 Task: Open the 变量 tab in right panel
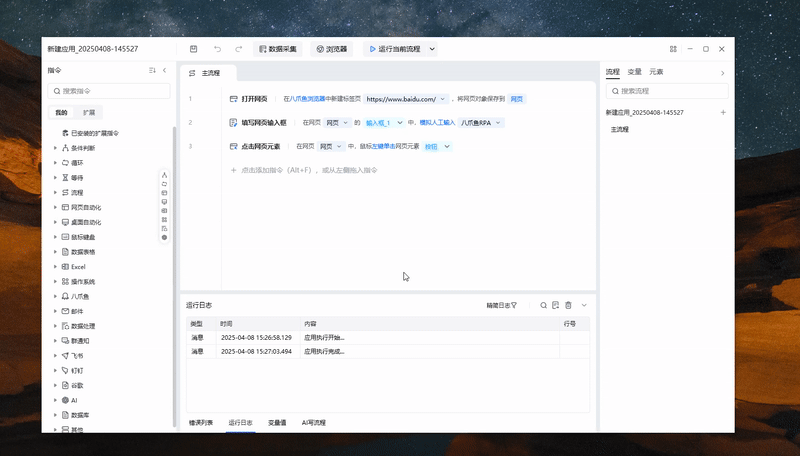[634, 72]
